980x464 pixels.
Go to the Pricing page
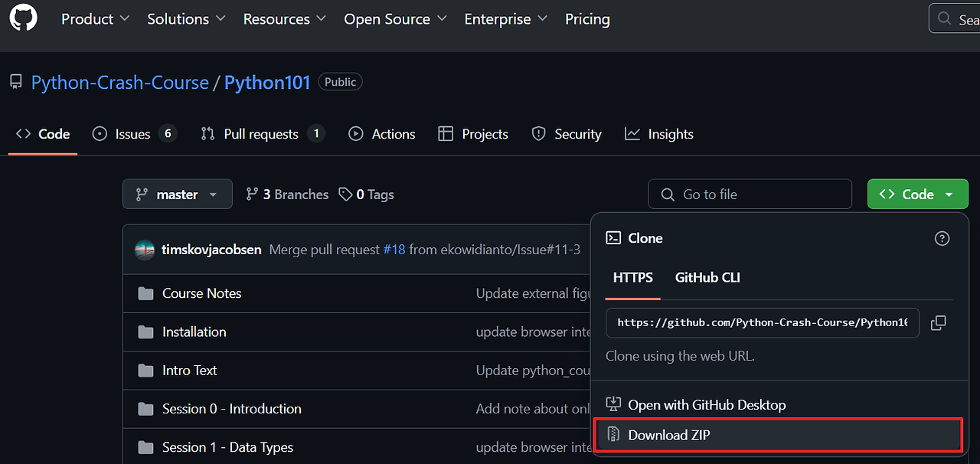point(587,19)
